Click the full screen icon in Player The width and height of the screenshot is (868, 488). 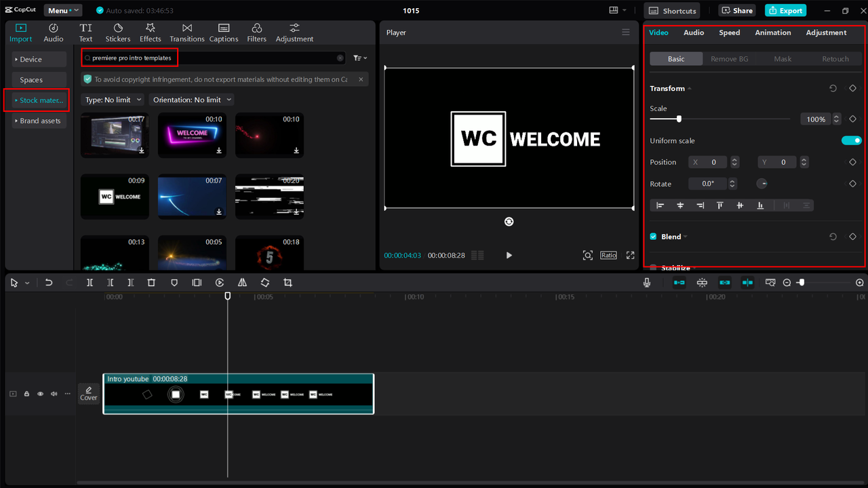[x=630, y=256]
